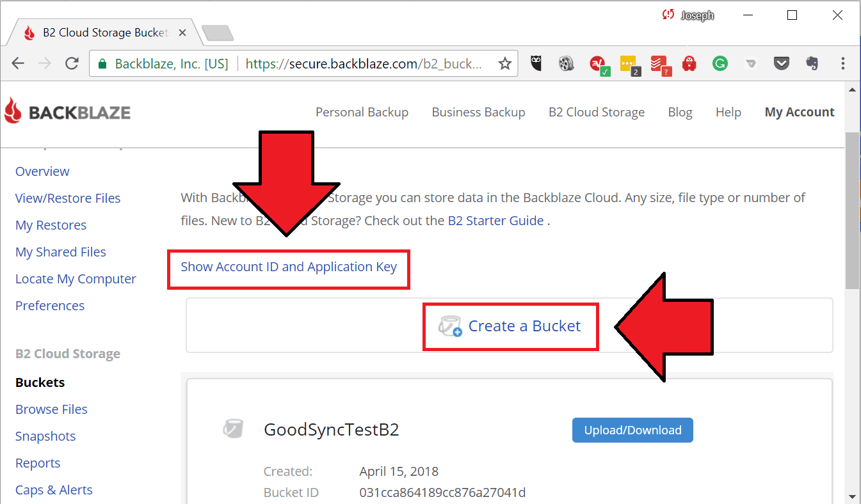Viewport: 861px width, 504px height.
Task: Open the gray paper plane extension
Action: (x=751, y=63)
